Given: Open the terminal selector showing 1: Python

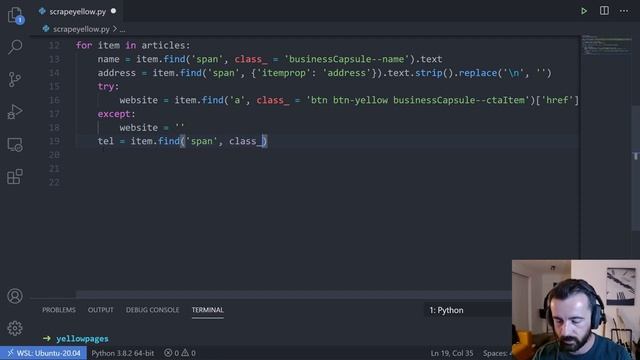Looking at the screenshot, I should point(467,310).
